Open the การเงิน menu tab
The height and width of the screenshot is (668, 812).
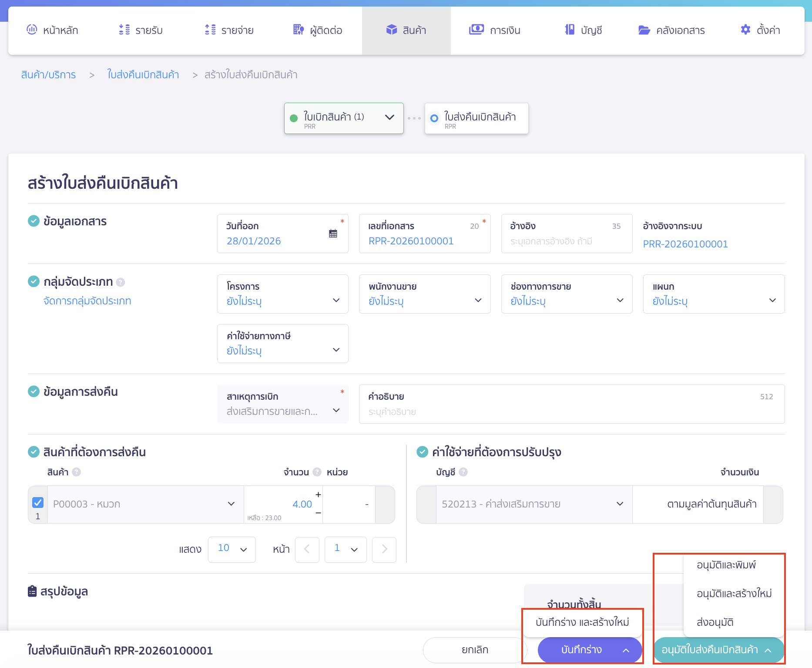[495, 30]
